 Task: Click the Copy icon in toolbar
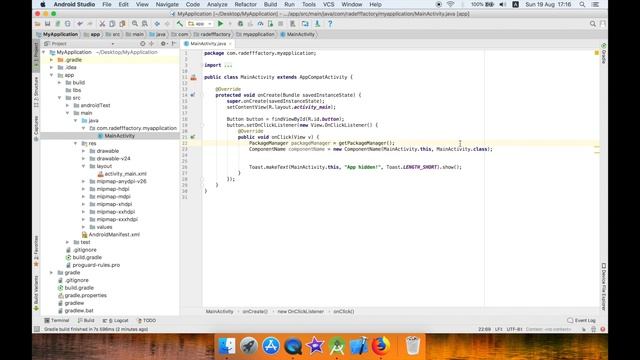[112, 24]
